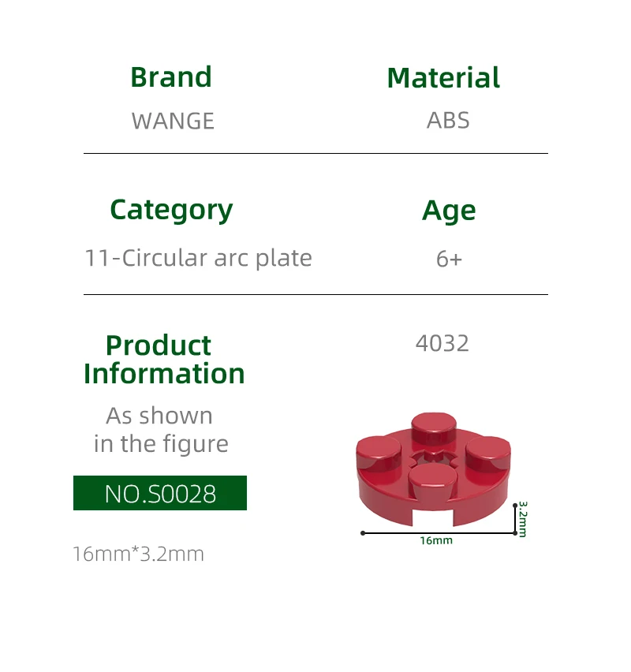The width and height of the screenshot is (631, 672).
Task: Click the Product Information heading
Action: coord(164,359)
